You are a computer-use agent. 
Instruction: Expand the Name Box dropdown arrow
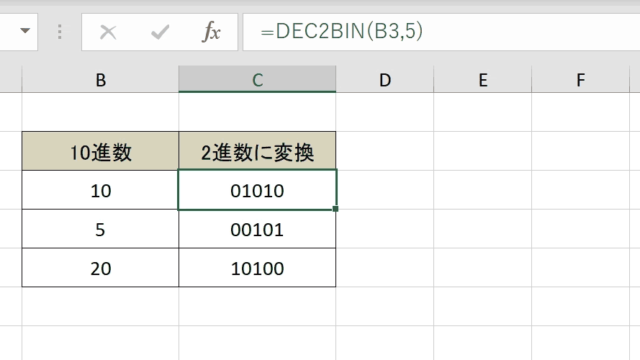coord(25,31)
